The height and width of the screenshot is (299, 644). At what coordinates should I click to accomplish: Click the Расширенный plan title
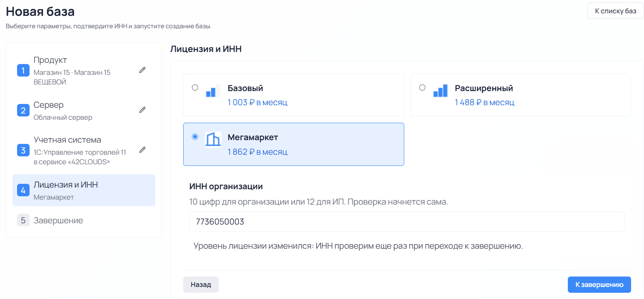484,88
